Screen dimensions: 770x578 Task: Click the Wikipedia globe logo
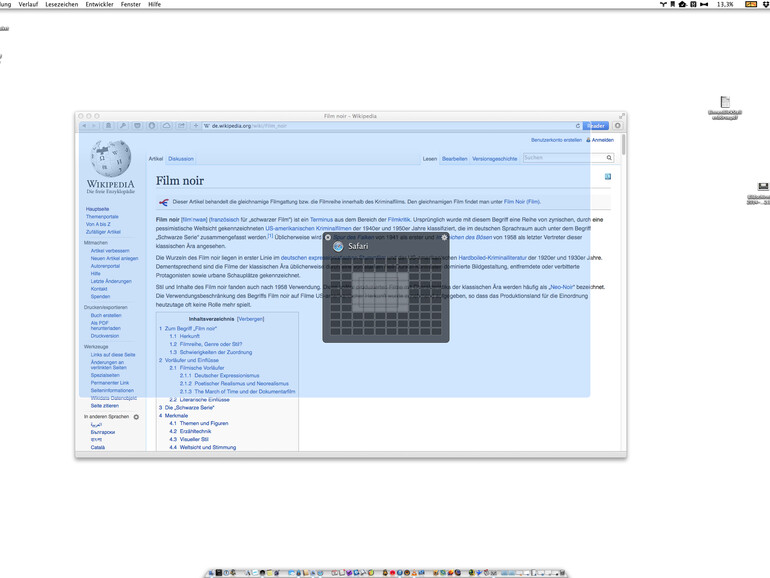pyautogui.click(x=110, y=159)
